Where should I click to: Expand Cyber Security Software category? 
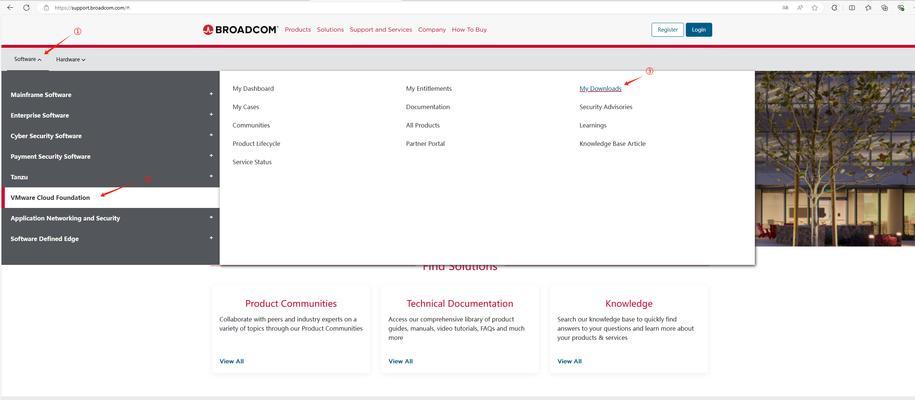[110, 135]
